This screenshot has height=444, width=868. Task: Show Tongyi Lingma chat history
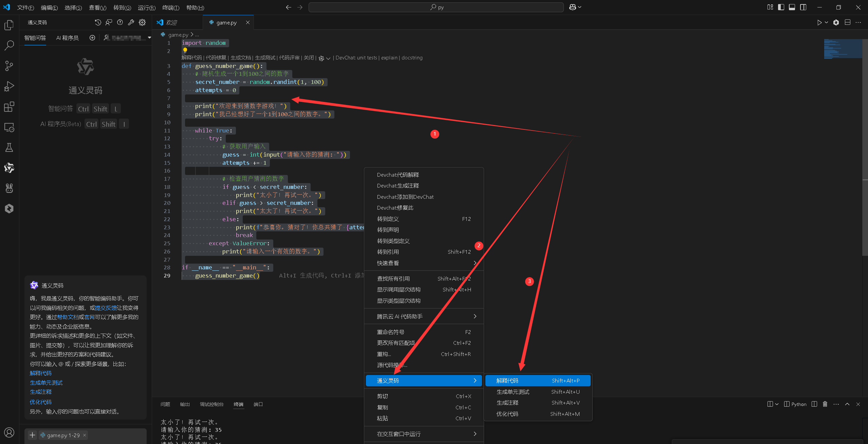(x=98, y=22)
